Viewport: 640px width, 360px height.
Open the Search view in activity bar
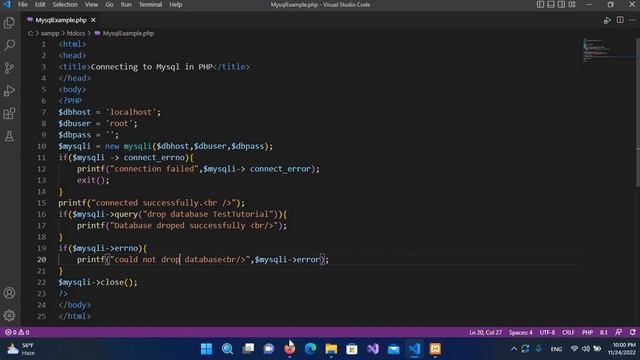(x=9, y=45)
